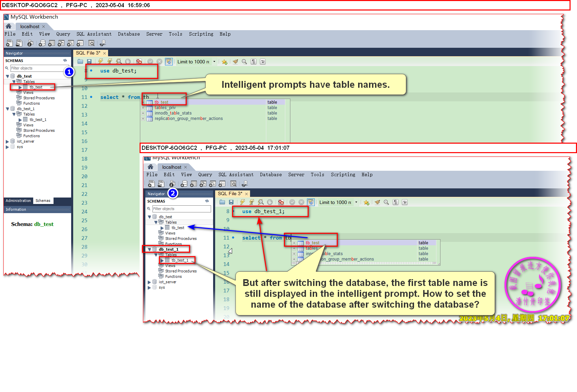The height and width of the screenshot is (392, 577).
Task: Search table data icon in upper window
Action: pyautogui.click(x=91, y=43)
